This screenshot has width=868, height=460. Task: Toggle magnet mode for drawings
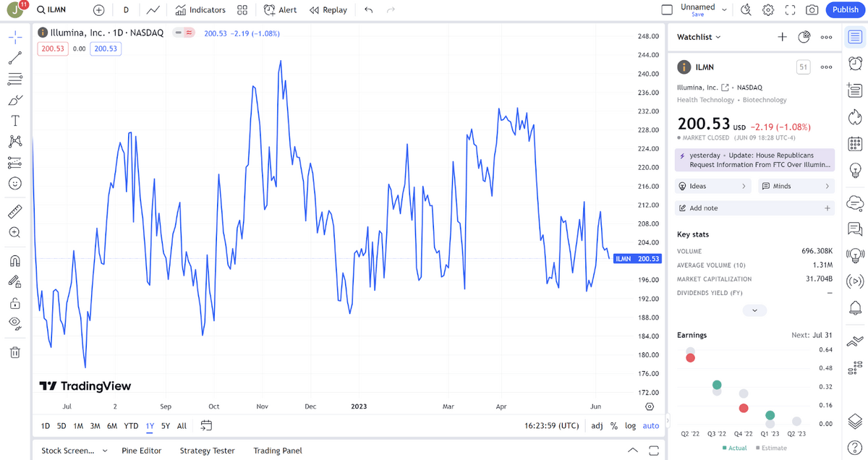tap(14, 260)
